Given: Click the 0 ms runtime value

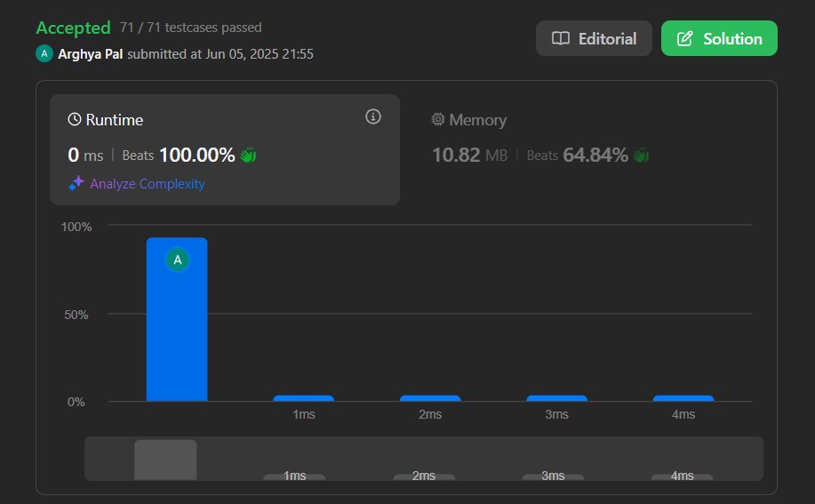Looking at the screenshot, I should pos(85,155).
